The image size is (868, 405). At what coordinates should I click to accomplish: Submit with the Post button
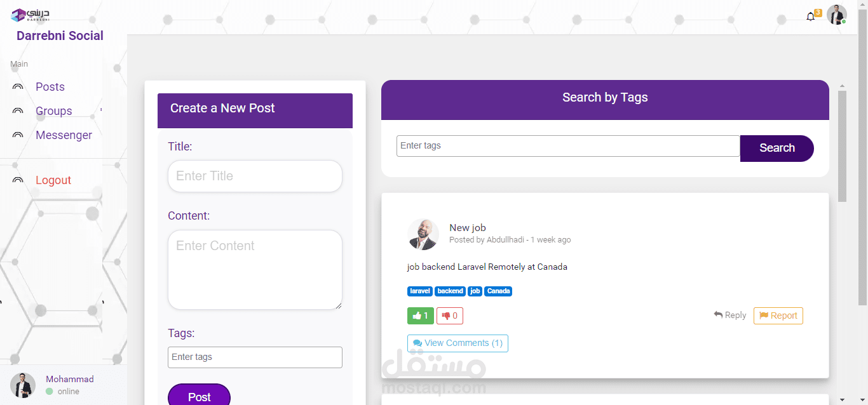[199, 395]
